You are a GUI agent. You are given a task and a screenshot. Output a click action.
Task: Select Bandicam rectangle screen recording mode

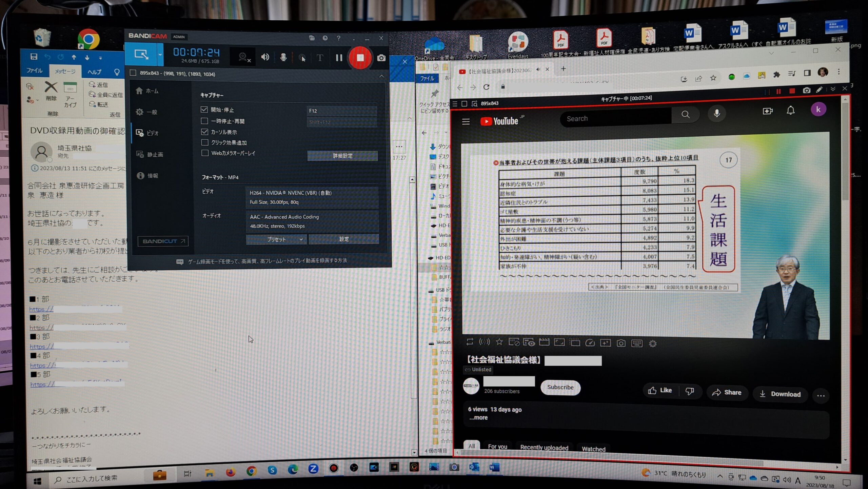pos(141,54)
